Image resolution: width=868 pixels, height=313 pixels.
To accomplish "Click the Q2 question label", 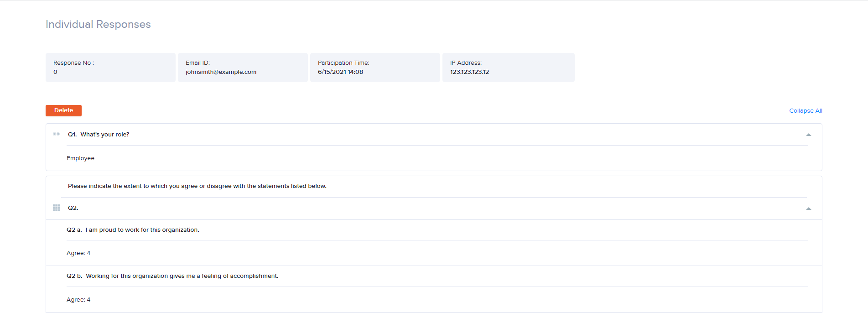I will (x=73, y=208).
